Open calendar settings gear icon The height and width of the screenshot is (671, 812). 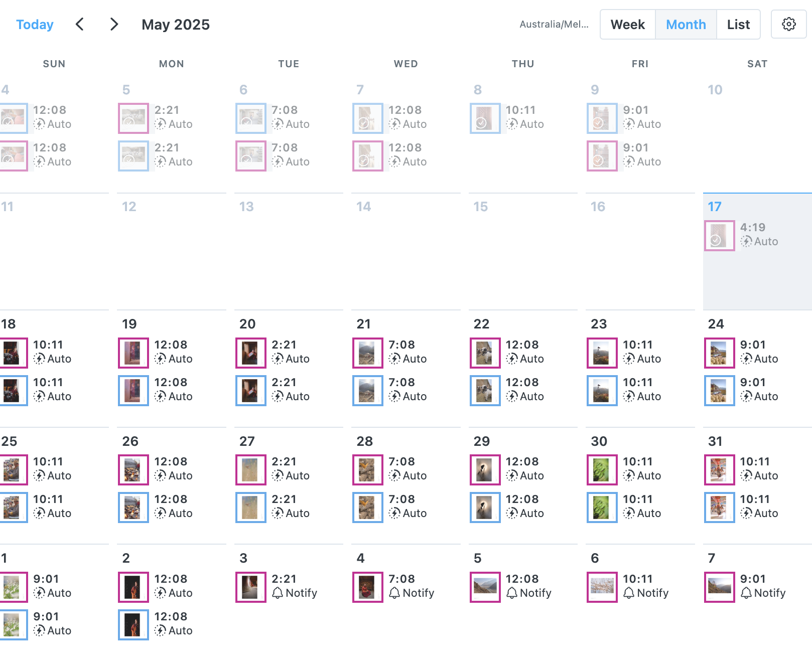pyautogui.click(x=788, y=24)
